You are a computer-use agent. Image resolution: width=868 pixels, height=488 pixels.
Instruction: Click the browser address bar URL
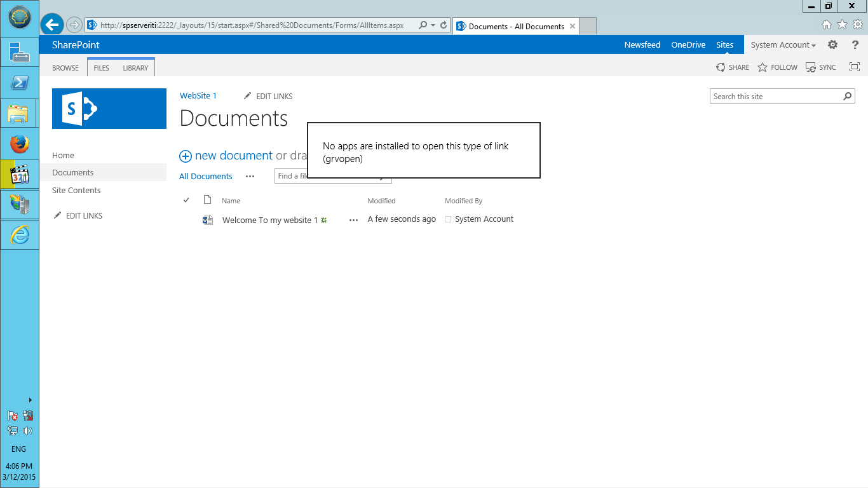point(252,25)
